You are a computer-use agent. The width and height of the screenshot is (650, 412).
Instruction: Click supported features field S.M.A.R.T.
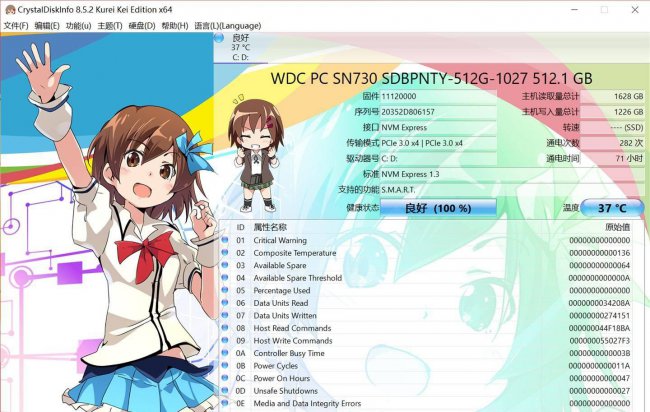coord(512,190)
